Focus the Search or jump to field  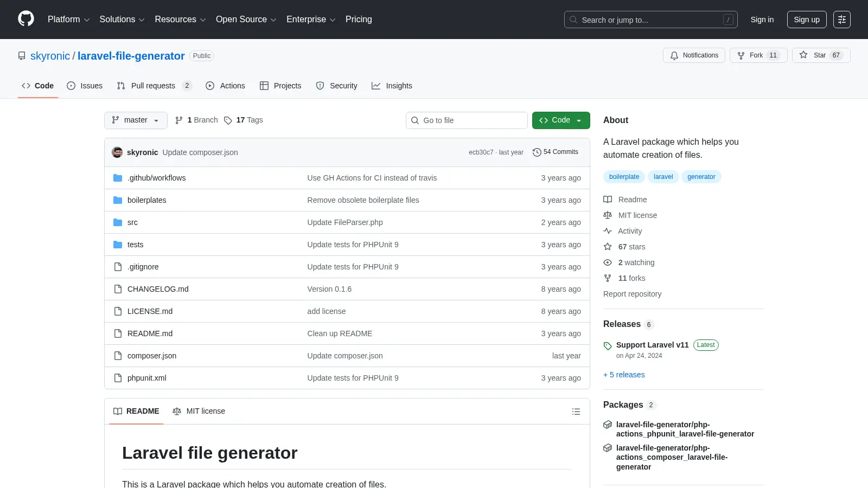coord(650,20)
